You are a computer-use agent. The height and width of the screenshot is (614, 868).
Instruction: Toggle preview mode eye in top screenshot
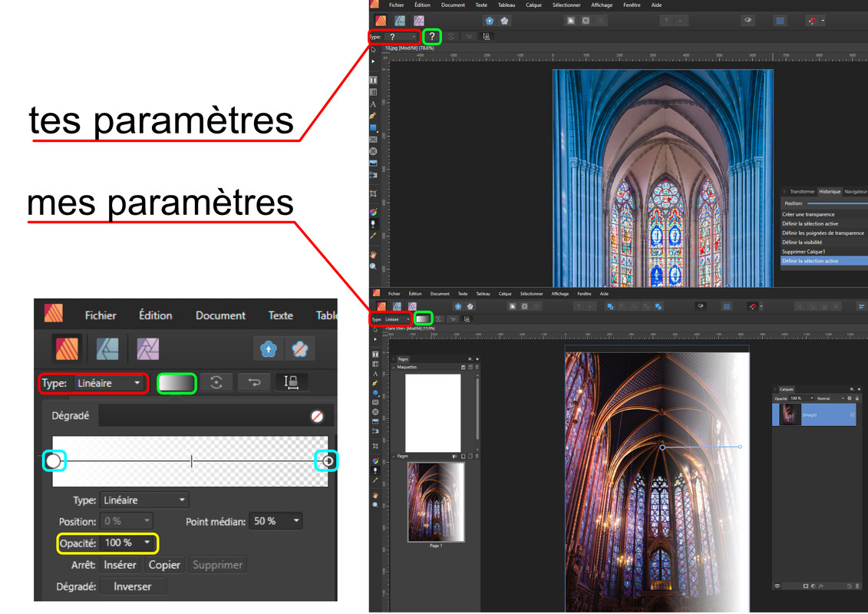(x=748, y=21)
